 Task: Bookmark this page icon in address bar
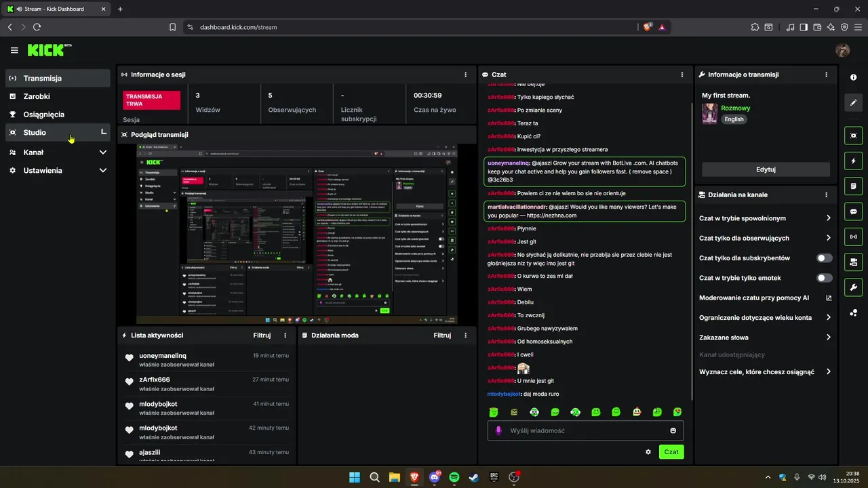pos(172,27)
